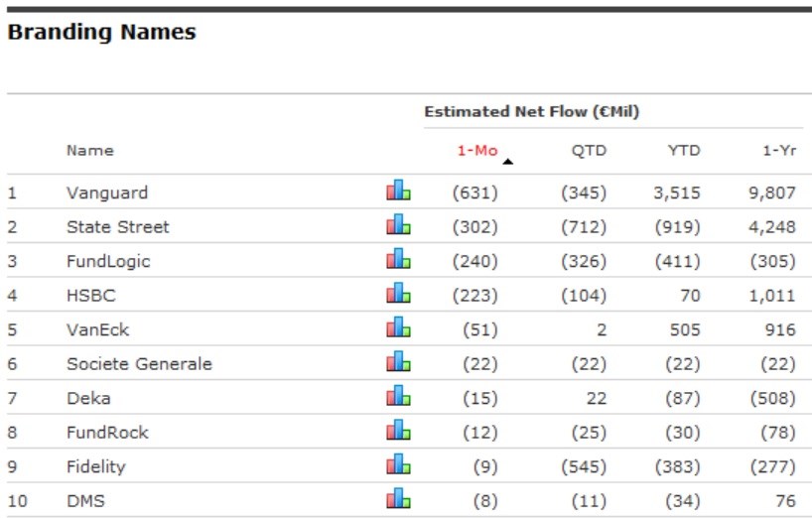Click Vanguard's 1-Yr value of 9,807
Image resolution: width=812 pixels, height=518 pixels.
772,193
